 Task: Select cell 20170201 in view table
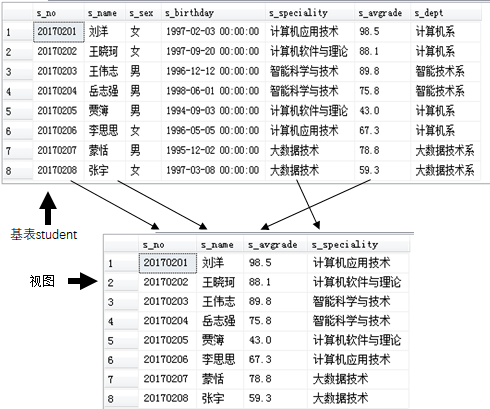coord(168,263)
